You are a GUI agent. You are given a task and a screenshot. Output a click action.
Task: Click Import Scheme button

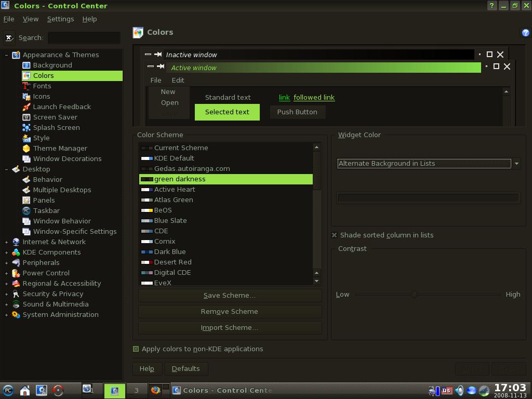pos(230,328)
